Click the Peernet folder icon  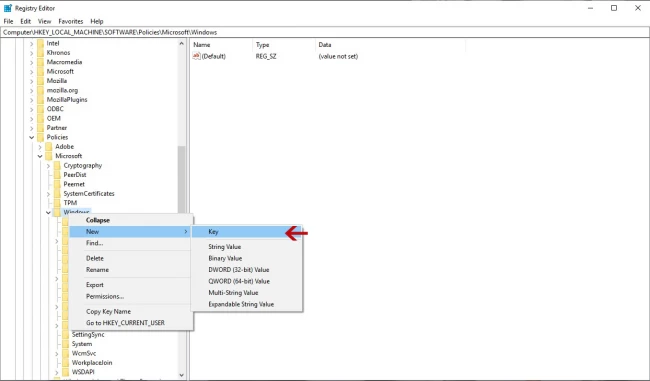coord(57,184)
